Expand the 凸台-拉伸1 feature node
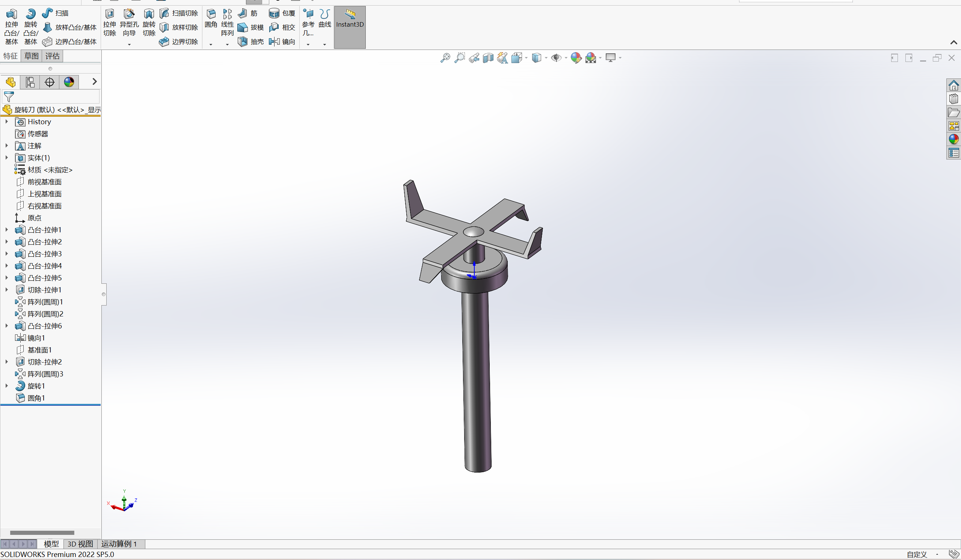The width and height of the screenshot is (961, 560). [6, 230]
